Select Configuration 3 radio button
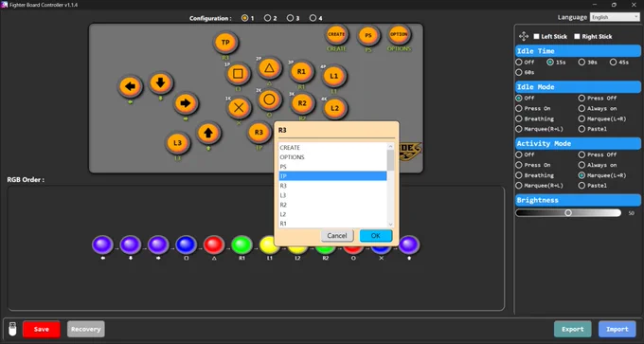 click(290, 18)
